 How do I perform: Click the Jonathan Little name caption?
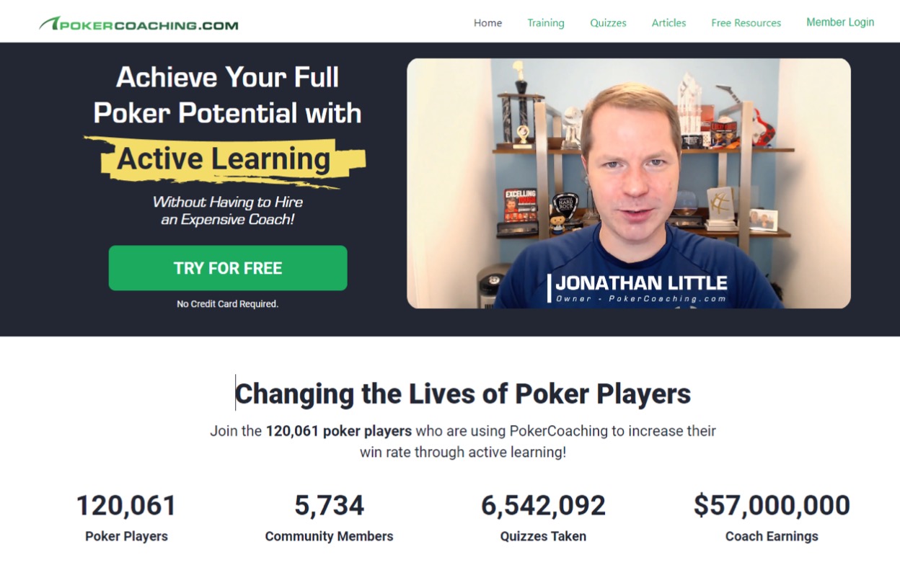tap(641, 283)
